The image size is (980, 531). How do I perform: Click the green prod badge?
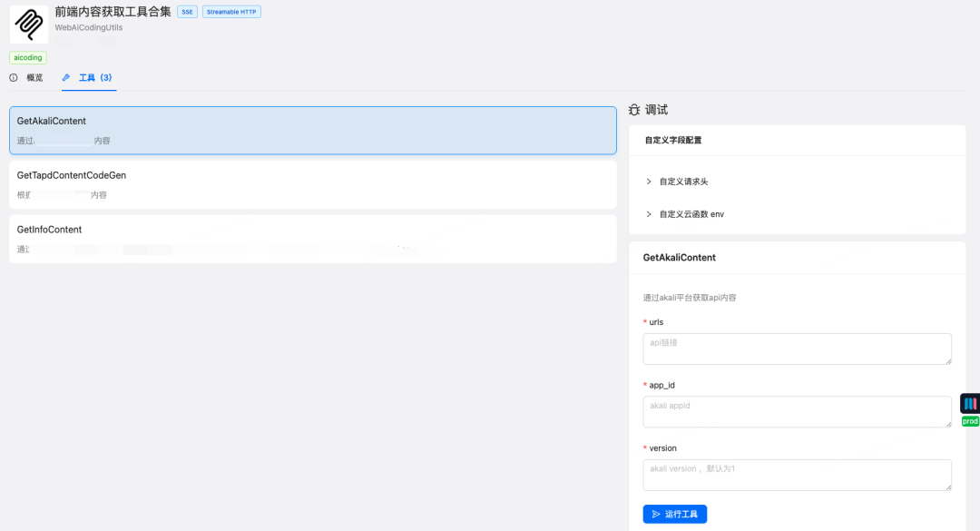[x=970, y=421]
